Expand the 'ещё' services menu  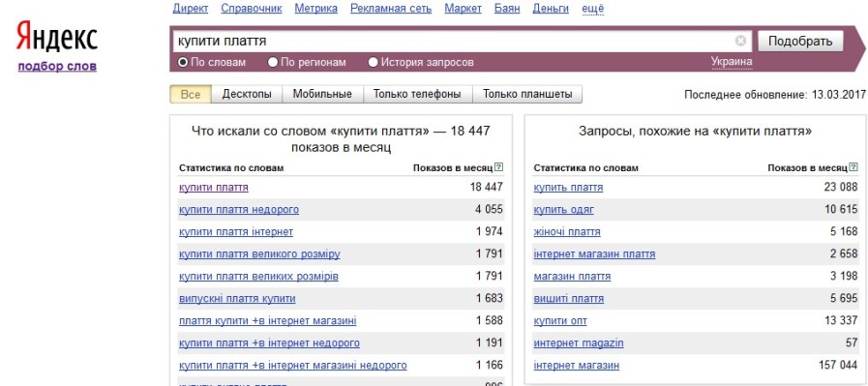click(x=593, y=9)
